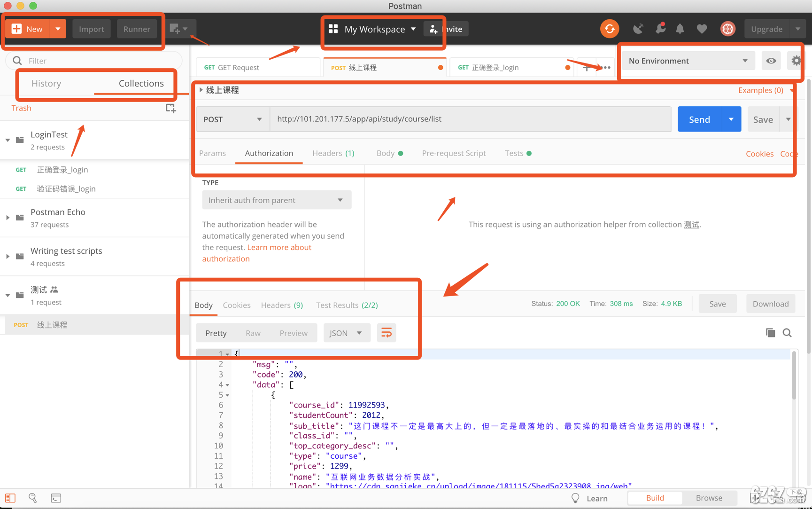
Task: Open the No Environment dropdown
Action: point(688,61)
